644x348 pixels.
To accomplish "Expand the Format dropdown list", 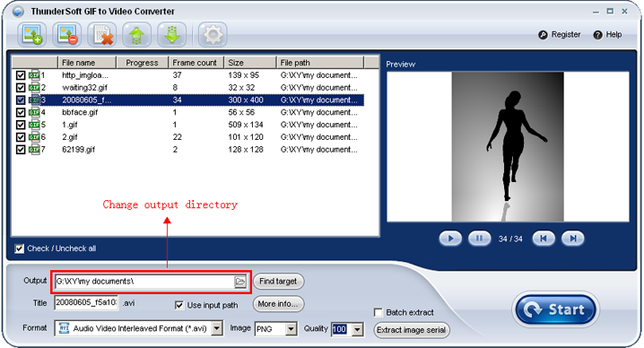I will tap(217, 328).
